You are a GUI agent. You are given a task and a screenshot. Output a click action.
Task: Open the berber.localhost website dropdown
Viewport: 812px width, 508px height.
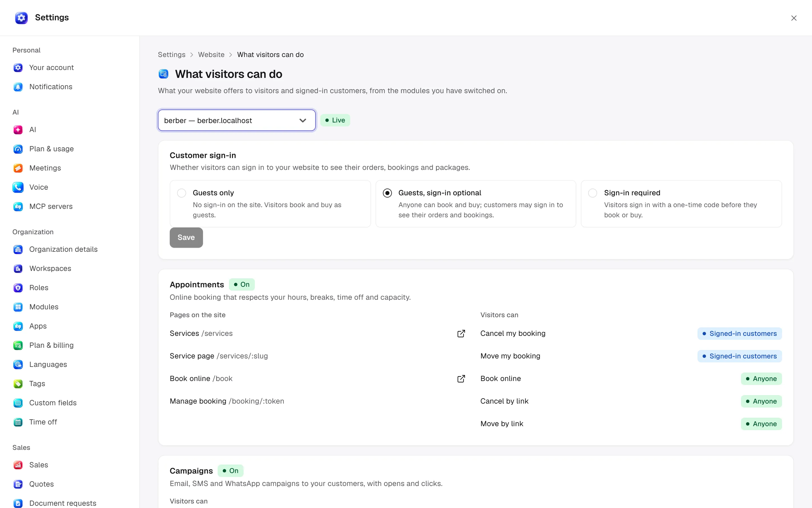pyautogui.click(x=237, y=120)
